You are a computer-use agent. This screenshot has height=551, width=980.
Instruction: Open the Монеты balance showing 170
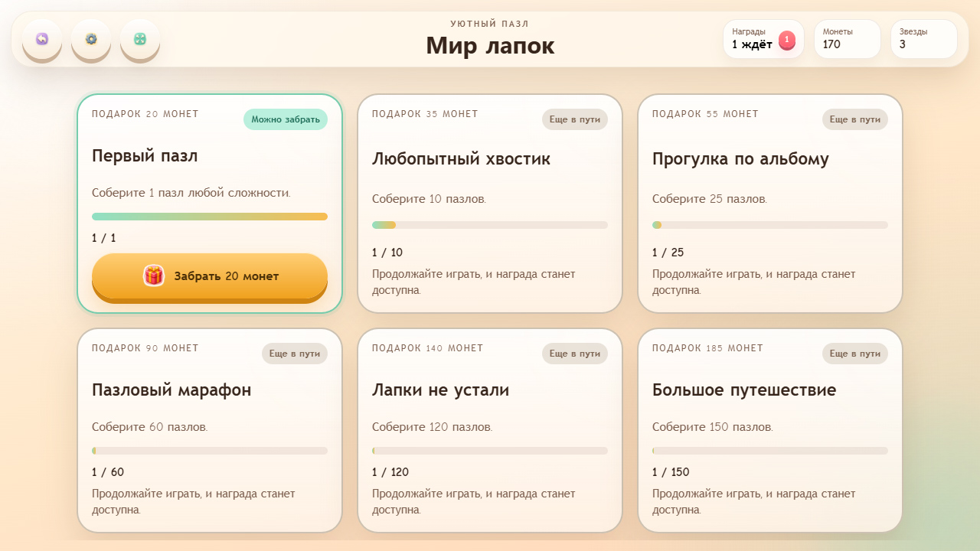(x=847, y=39)
